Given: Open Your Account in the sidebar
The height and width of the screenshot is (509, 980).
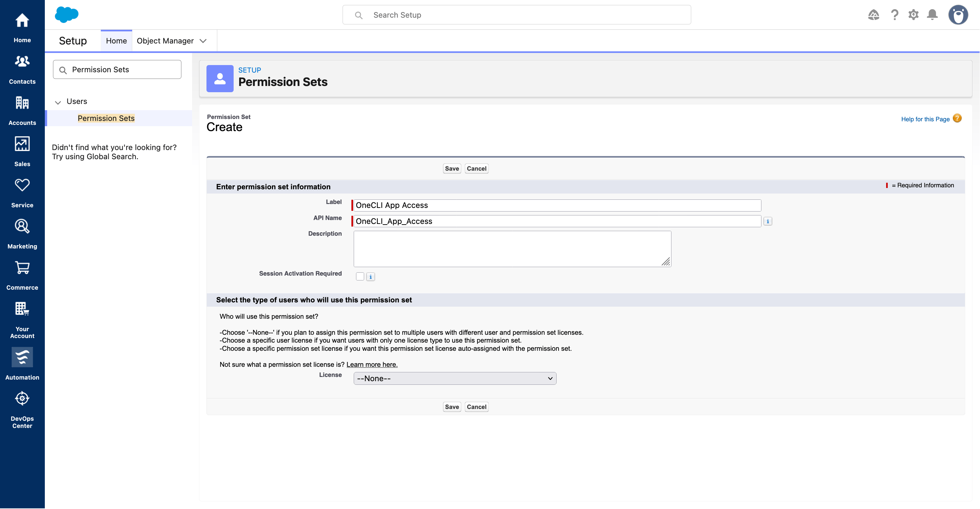Looking at the screenshot, I should 22,319.
